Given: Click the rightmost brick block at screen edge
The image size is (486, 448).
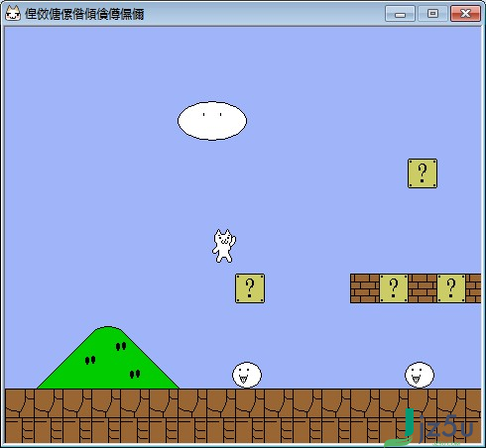Looking at the screenshot, I should (x=473, y=288).
